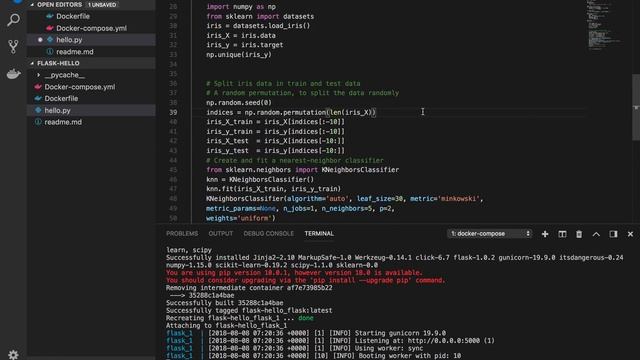This screenshot has height=360, width=640.
Task: Switch to the Problems tab
Action: [182, 233]
